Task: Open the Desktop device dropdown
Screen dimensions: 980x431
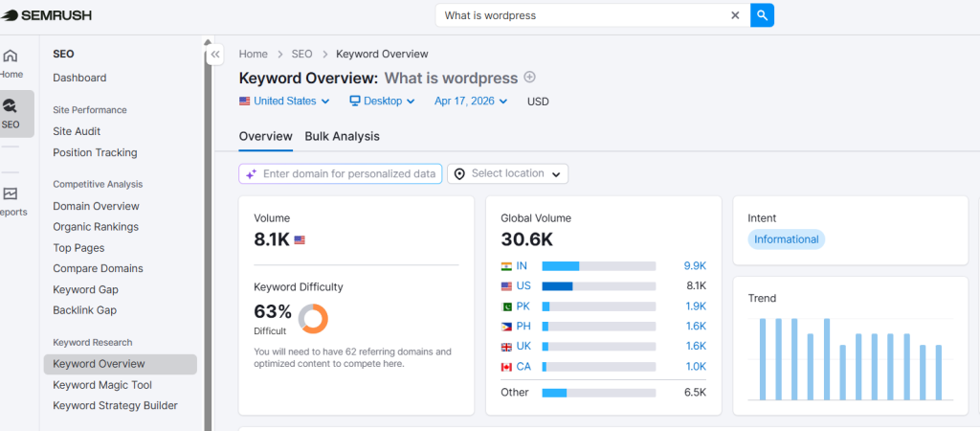Action: pyautogui.click(x=382, y=101)
